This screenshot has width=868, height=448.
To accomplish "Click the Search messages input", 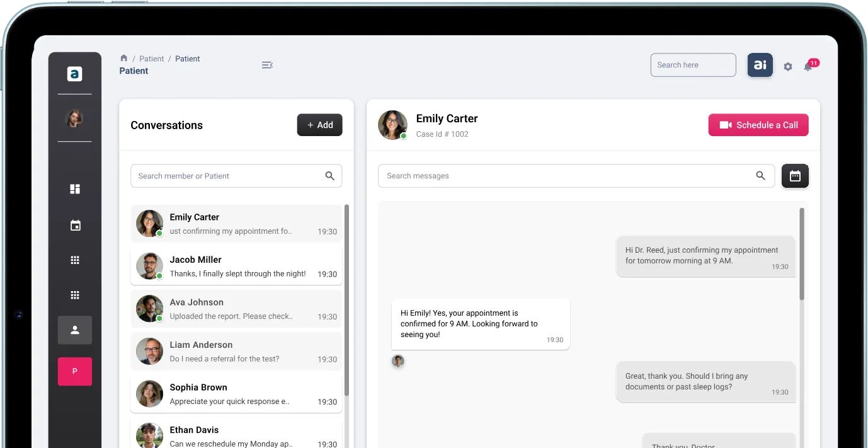I will pyautogui.click(x=576, y=176).
